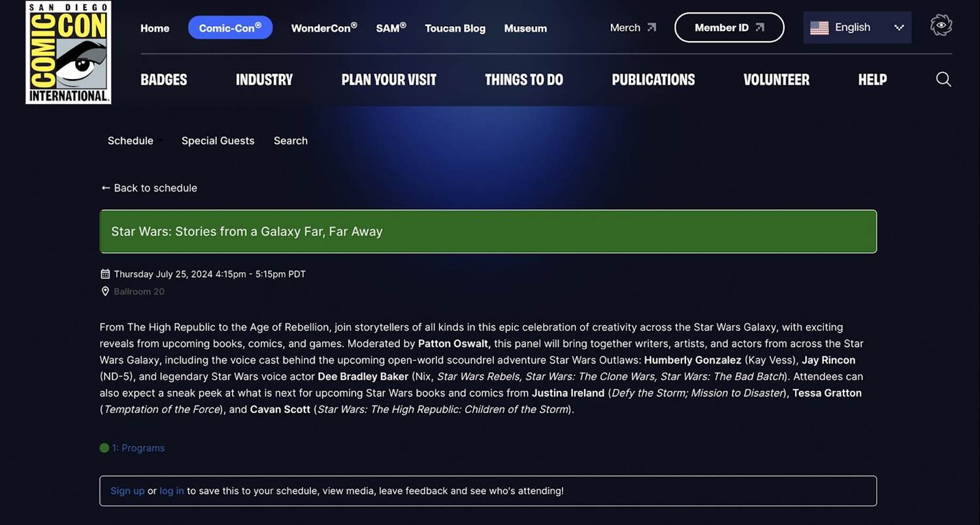The width and height of the screenshot is (980, 525).
Task: Select the highlighted Comic-Con tab
Action: point(230,27)
